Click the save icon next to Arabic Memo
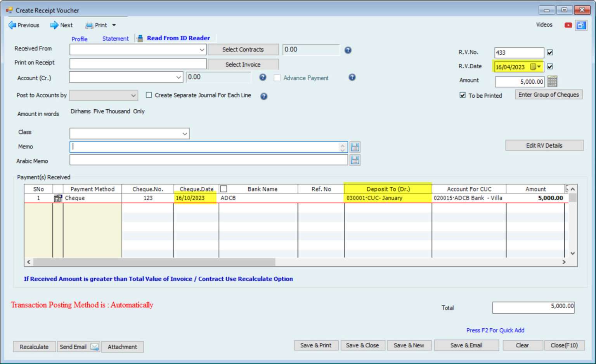The height and width of the screenshot is (364, 596). (355, 160)
